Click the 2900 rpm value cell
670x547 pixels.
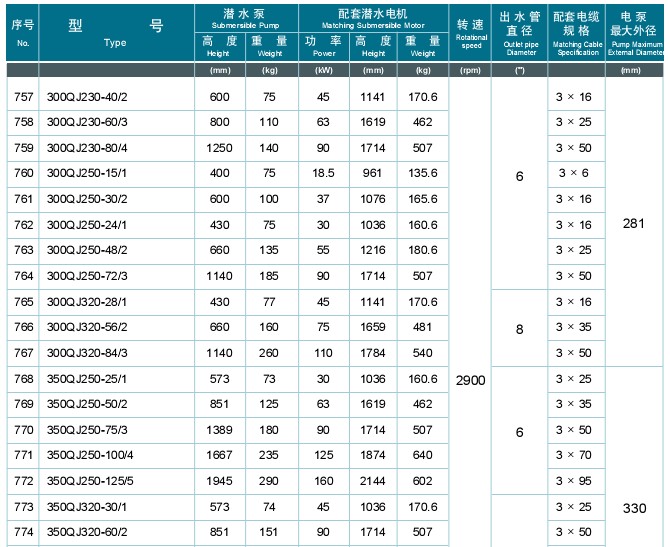[471, 380]
